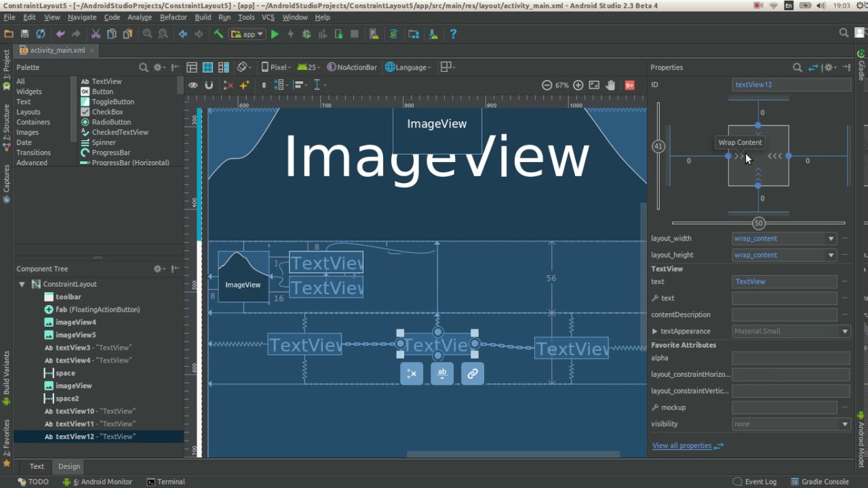The width and height of the screenshot is (868, 488).
Task: Toggle Show Constraints eye icon
Action: click(x=193, y=85)
